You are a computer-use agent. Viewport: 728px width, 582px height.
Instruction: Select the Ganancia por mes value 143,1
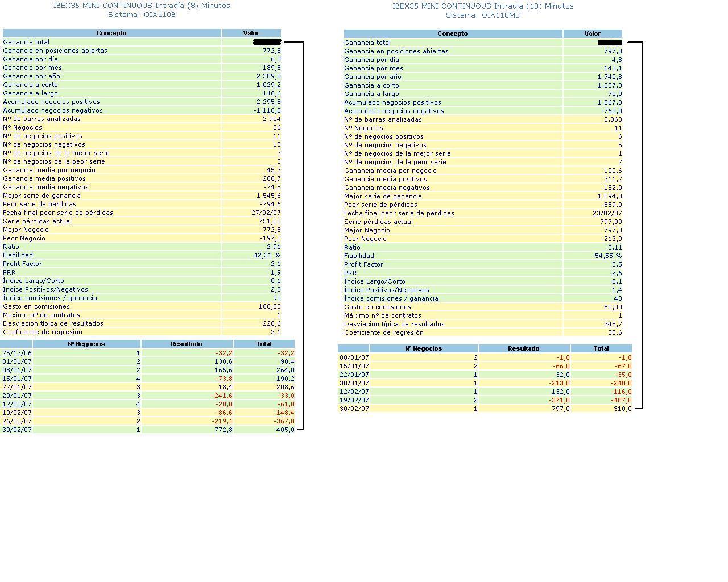coord(613,68)
